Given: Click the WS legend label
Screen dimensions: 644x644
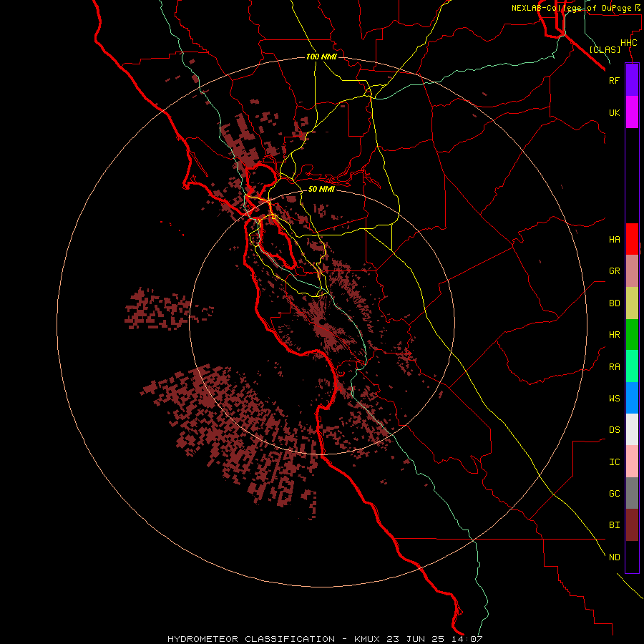Looking at the screenshot, I should pyautogui.click(x=614, y=398).
